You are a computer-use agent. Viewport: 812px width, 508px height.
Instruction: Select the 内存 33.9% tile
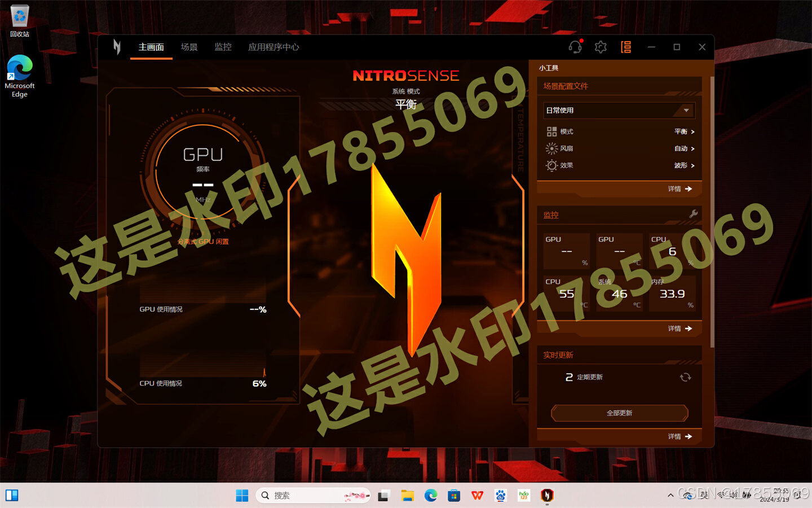[672, 294]
